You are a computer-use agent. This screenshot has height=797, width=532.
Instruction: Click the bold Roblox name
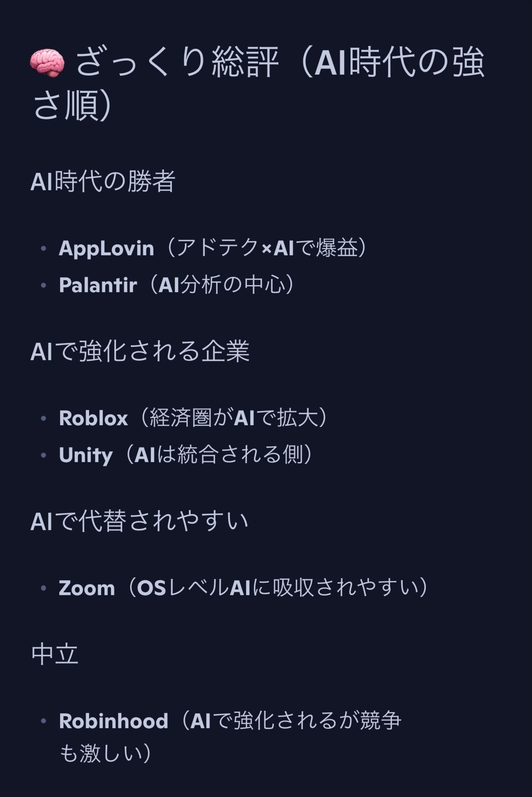click(x=93, y=418)
